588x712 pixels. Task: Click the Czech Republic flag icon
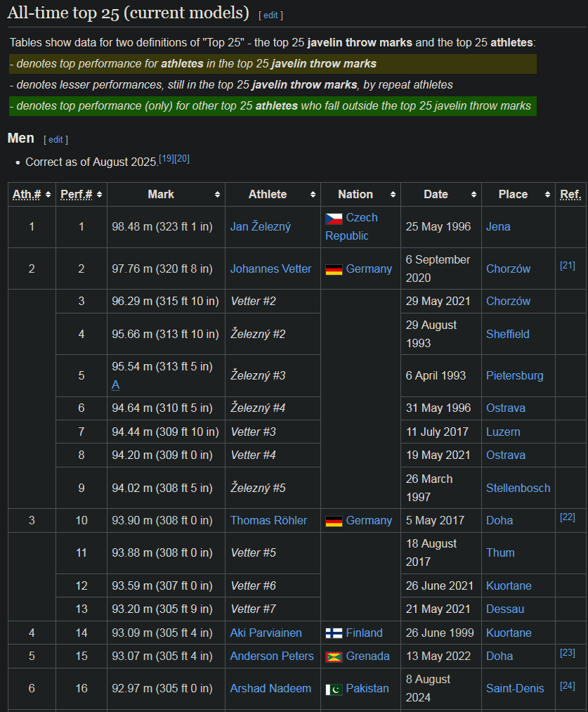point(334,219)
